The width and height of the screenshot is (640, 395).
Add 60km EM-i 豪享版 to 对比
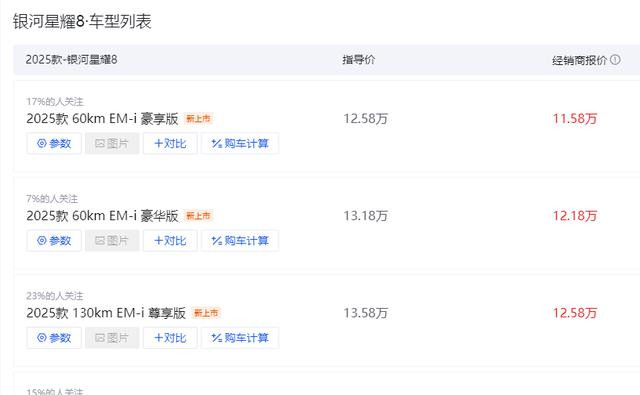[x=170, y=144]
